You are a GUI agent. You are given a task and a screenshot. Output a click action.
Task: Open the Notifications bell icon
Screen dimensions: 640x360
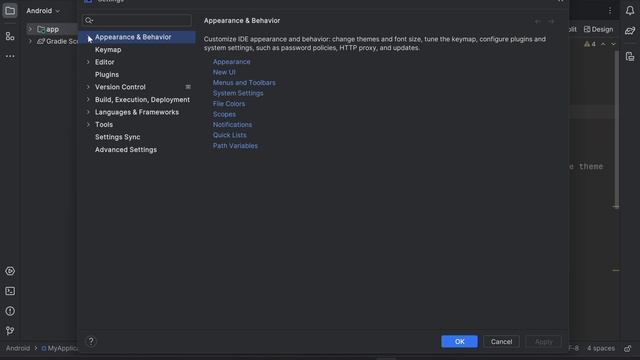tap(630, 11)
